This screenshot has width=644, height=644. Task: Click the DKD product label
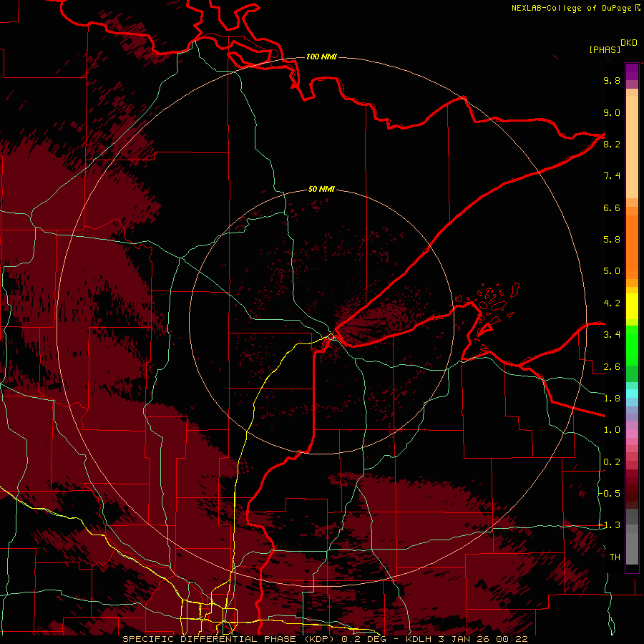628,43
